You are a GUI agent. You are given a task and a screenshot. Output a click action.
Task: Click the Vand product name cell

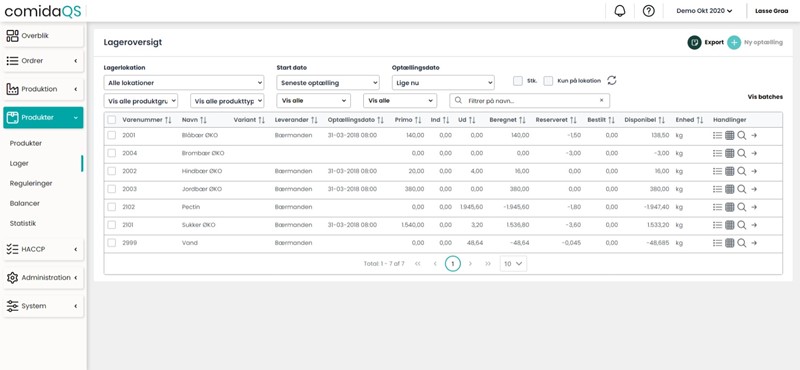(190, 243)
